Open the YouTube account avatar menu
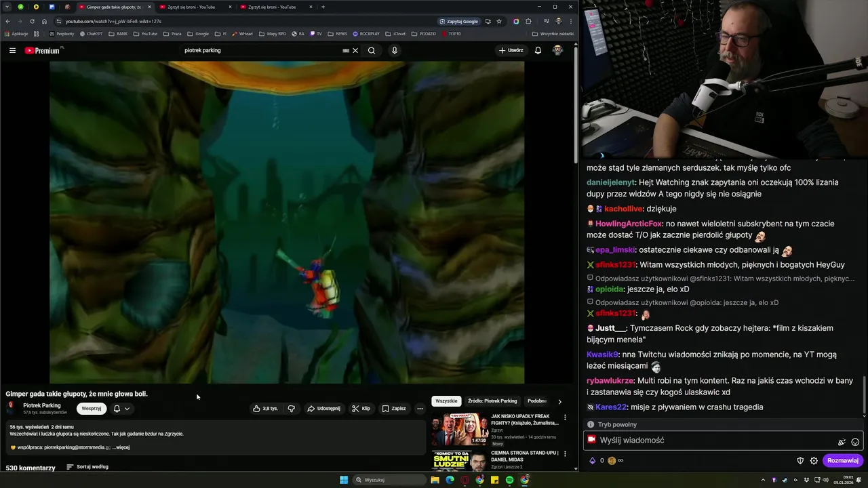The width and height of the screenshot is (868, 488). point(557,50)
